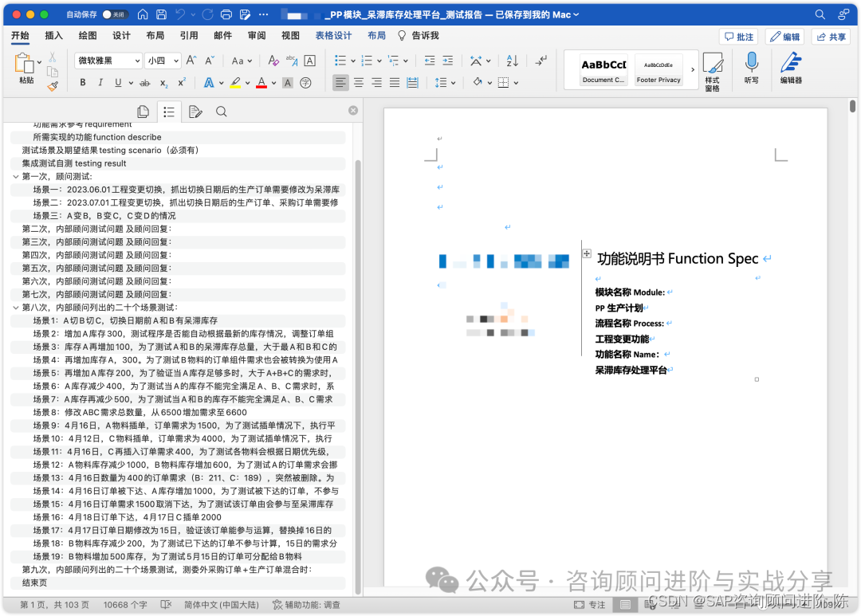Screen dimensions: 861x616
Task: Decrease indent icon
Action: coord(430,61)
